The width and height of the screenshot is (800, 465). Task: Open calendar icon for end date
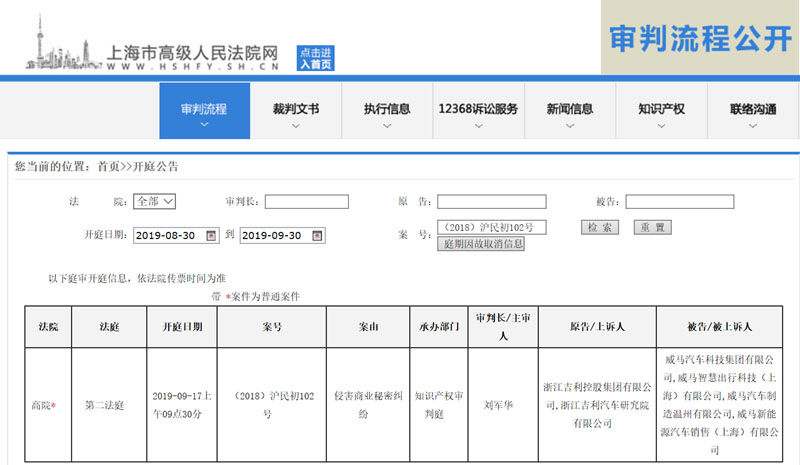(317, 236)
